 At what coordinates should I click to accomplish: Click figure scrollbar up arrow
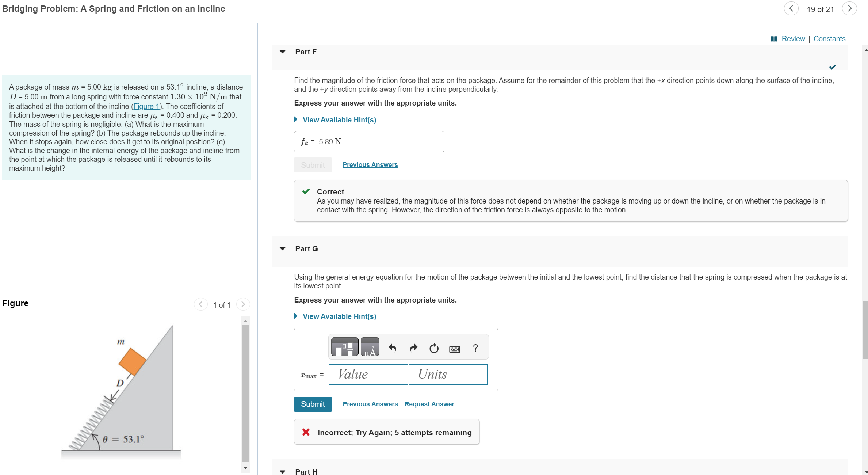coord(245,321)
